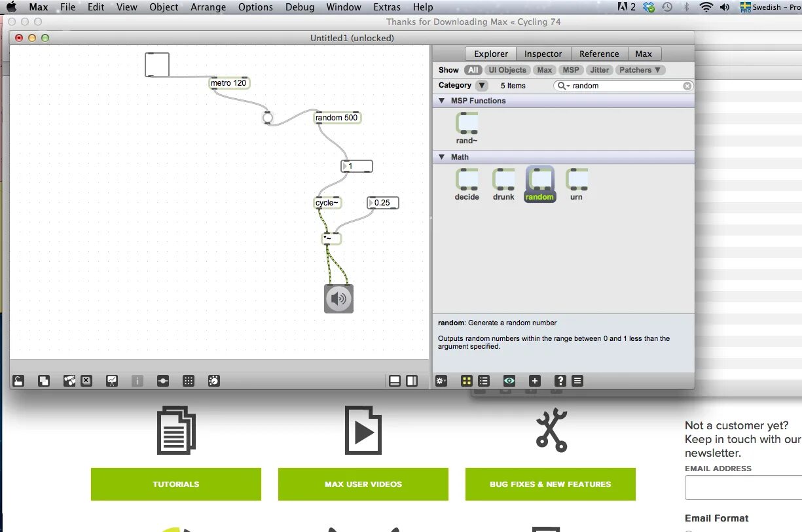802x532 pixels.
Task: Open the Patchers filter dropdown
Action: click(x=640, y=70)
